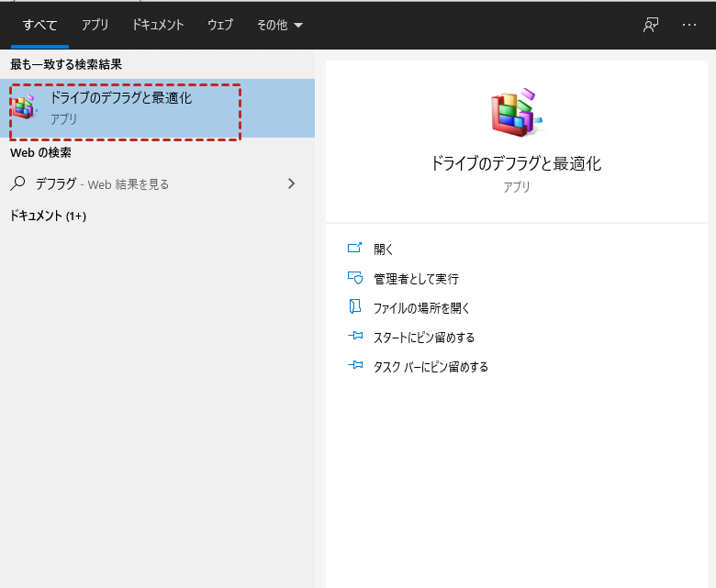Viewport: 716px width, 588px height.
Task: Click the magnifier icon beside デフラグ
Action: pyautogui.click(x=17, y=183)
